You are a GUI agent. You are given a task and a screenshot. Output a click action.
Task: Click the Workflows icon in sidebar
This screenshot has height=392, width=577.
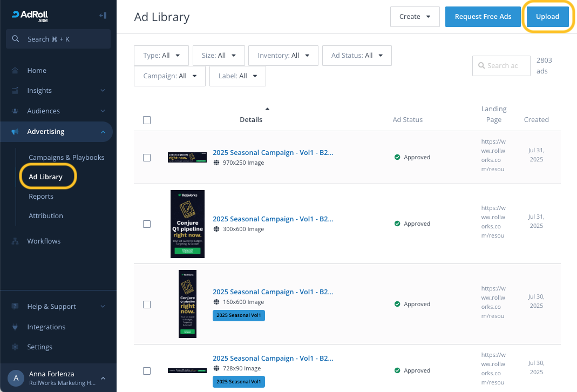(15, 241)
